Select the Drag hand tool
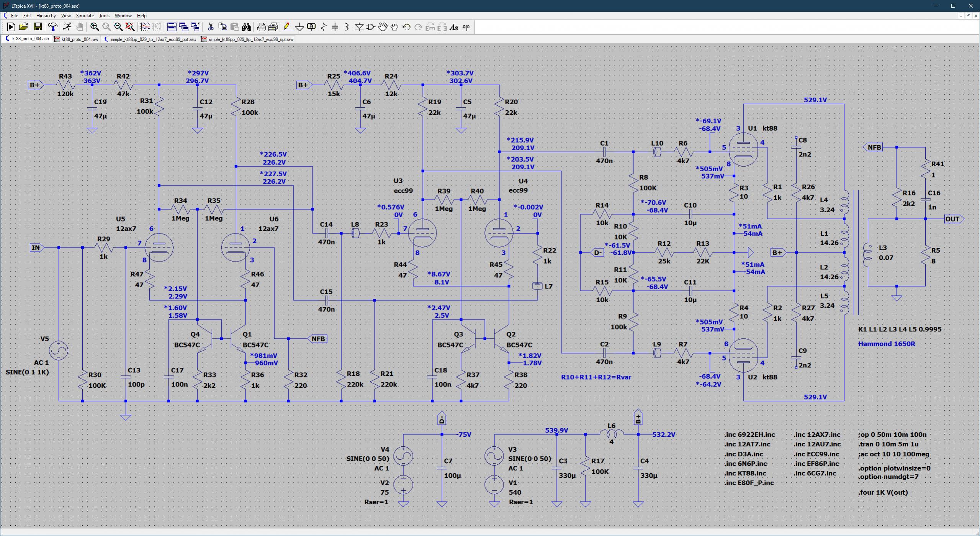 [394, 27]
